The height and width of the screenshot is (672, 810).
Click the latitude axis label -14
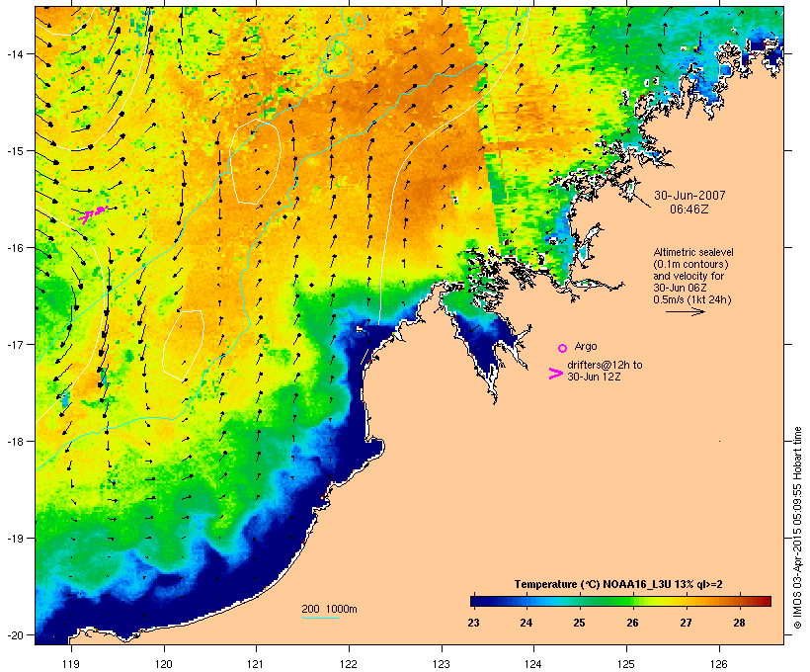(x=14, y=53)
